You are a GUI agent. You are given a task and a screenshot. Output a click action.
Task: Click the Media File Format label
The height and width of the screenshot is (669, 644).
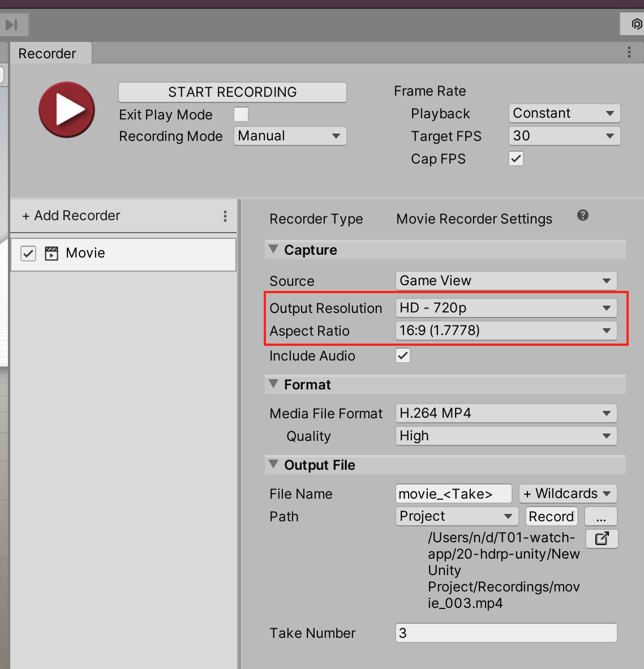[x=327, y=413]
